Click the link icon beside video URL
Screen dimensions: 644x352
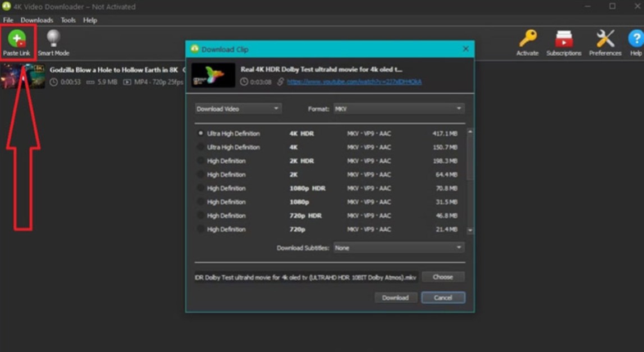pos(280,82)
